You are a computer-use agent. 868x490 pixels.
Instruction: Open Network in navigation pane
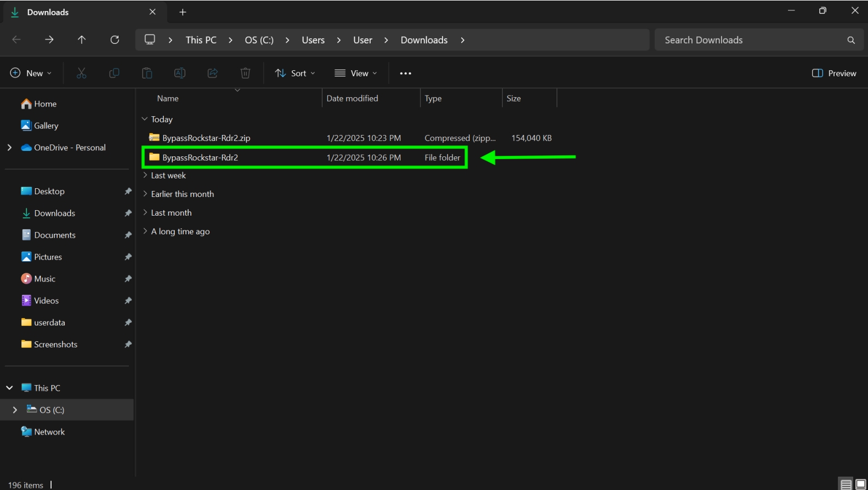click(42, 432)
